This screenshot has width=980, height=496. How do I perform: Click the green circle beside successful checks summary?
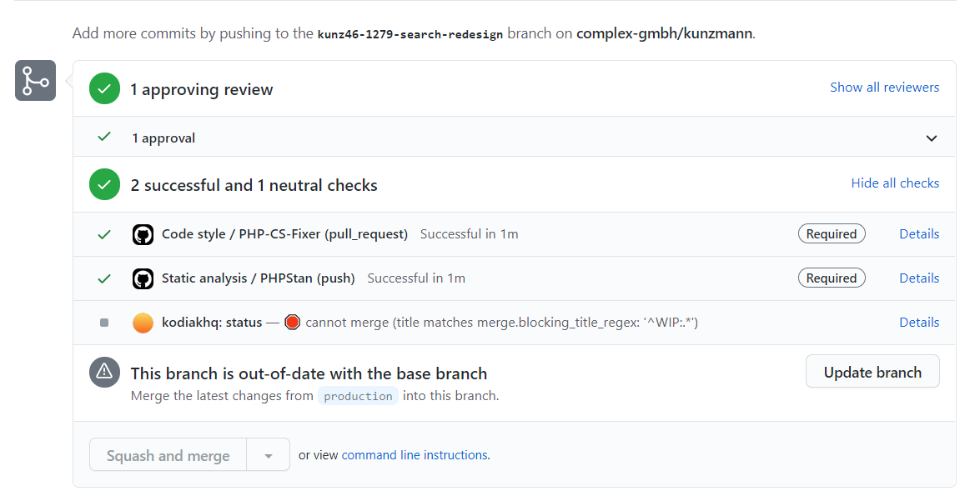click(104, 183)
